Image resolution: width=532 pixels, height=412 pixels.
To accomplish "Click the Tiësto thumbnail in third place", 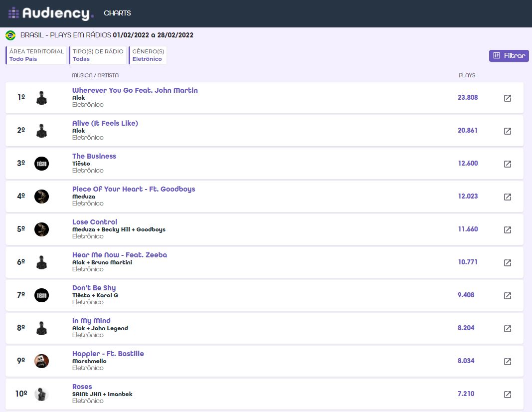I will point(41,164).
